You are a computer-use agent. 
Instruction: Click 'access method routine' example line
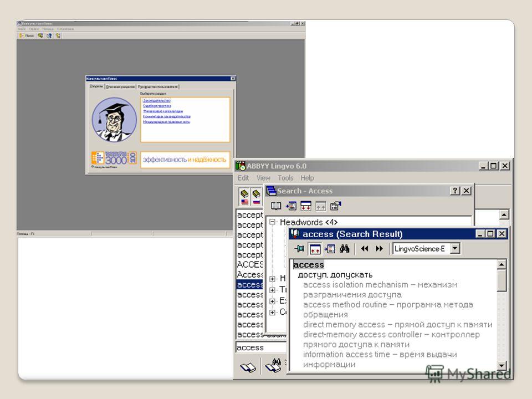point(388,309)
